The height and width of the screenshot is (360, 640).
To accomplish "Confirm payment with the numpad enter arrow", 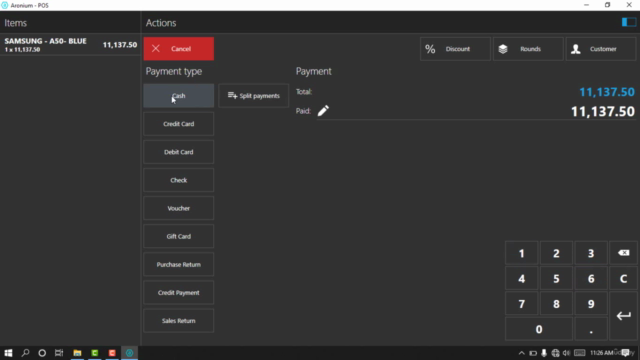I will [623, 316].
